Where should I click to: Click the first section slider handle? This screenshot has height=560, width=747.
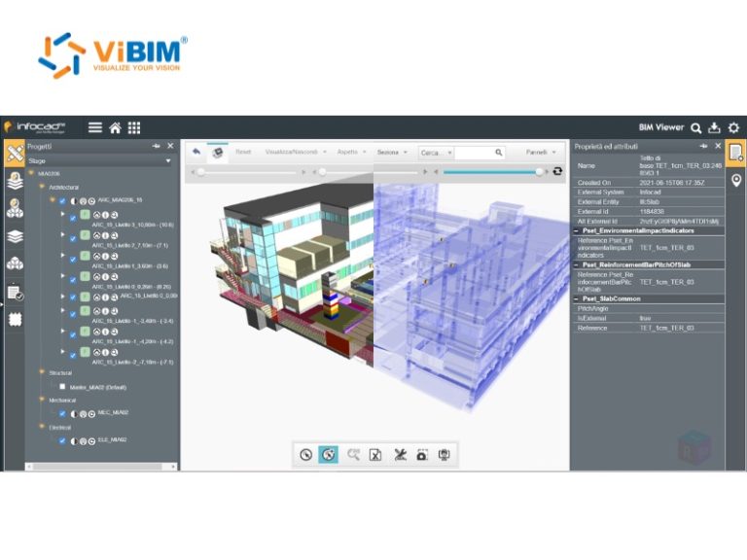click(x=201, y=172)
